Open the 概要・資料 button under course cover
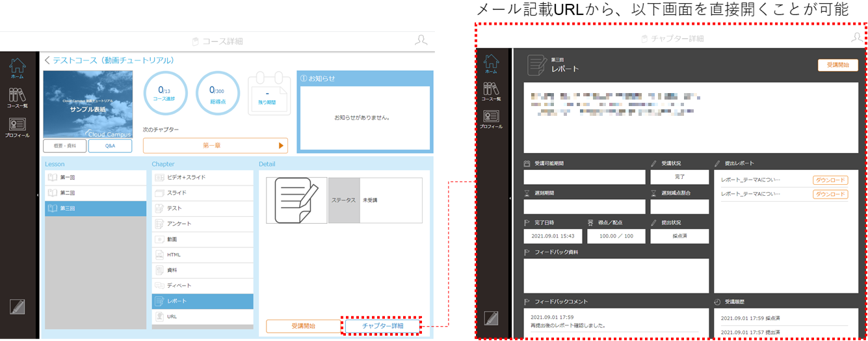 tap(65, 146)
